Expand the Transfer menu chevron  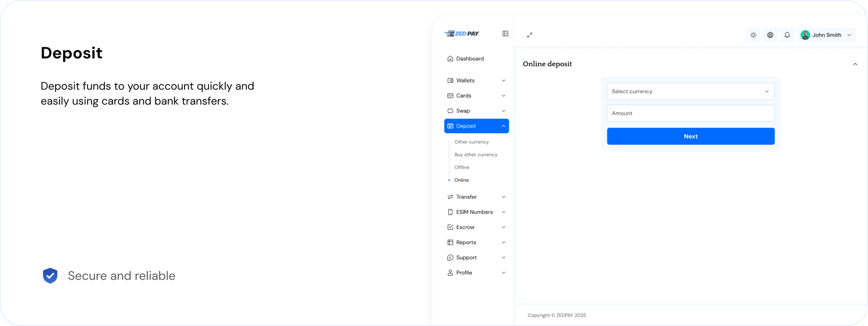[504, 197]
